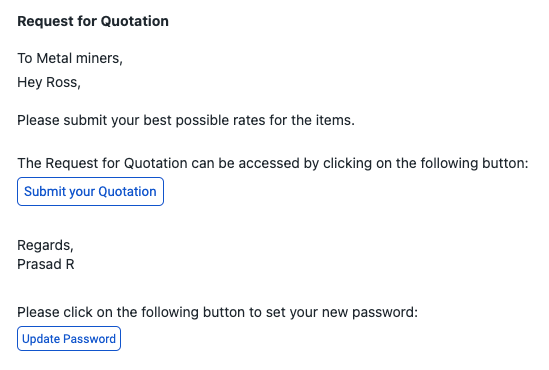Click the 'Regards,' closing text
The height and width of the screenshot is (370, 549).
coord(46,245)
